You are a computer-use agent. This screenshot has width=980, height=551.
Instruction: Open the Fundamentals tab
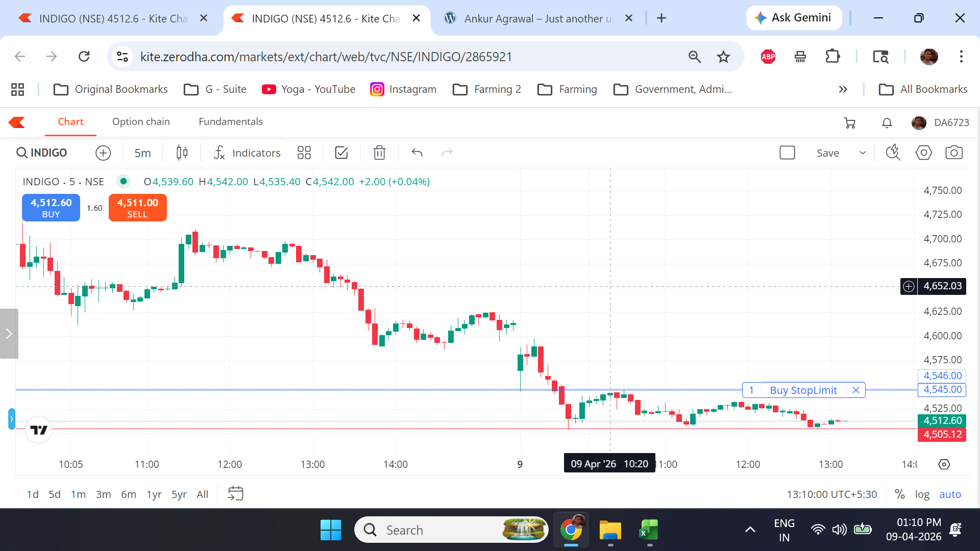coord(231,121)
